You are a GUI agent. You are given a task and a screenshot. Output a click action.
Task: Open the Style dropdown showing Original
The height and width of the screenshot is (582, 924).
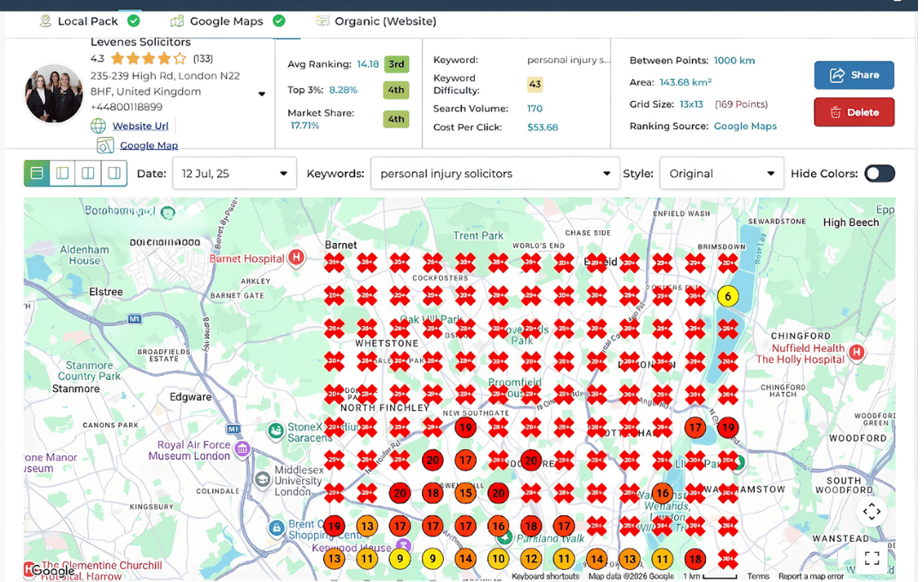click(x=721, y=174)
